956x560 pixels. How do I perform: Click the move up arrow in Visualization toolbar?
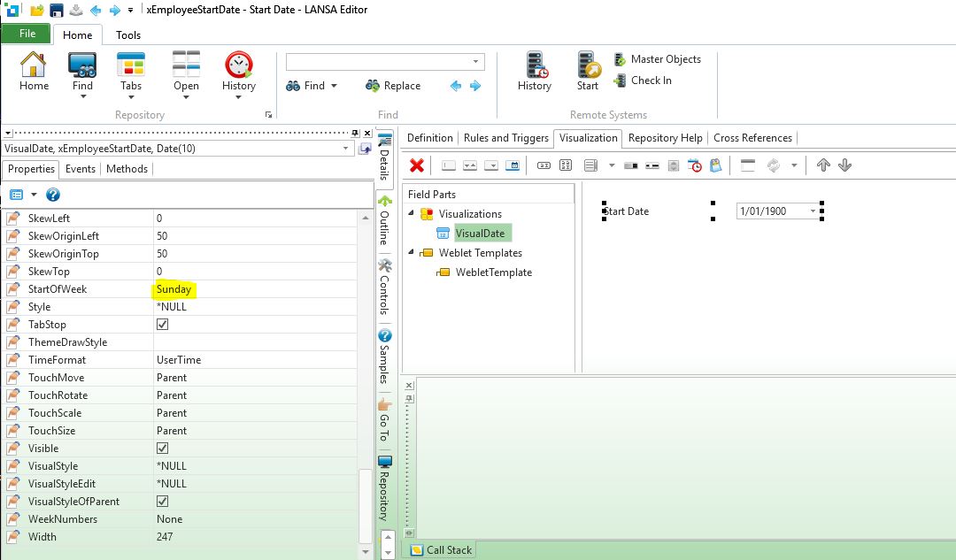tap(823, 165)
